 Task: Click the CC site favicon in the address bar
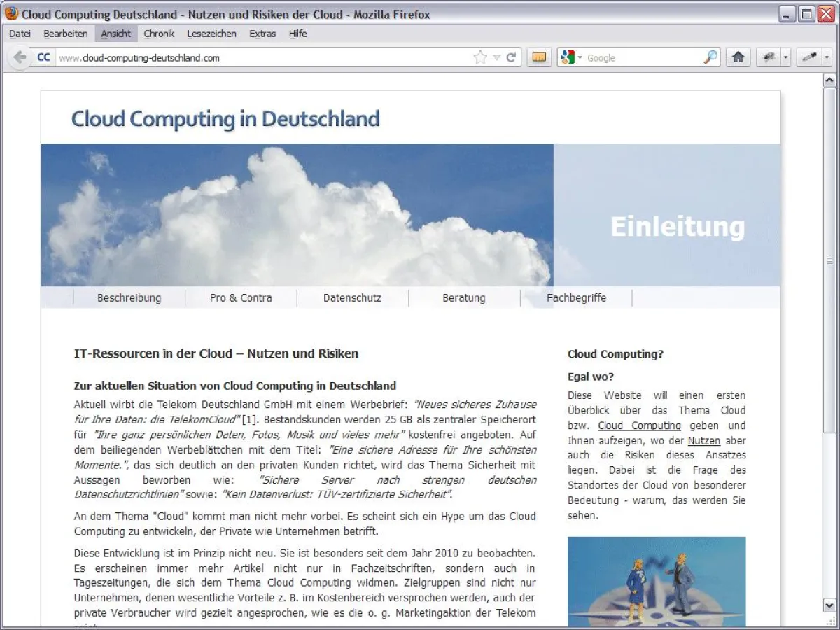[x=43, y=57]
